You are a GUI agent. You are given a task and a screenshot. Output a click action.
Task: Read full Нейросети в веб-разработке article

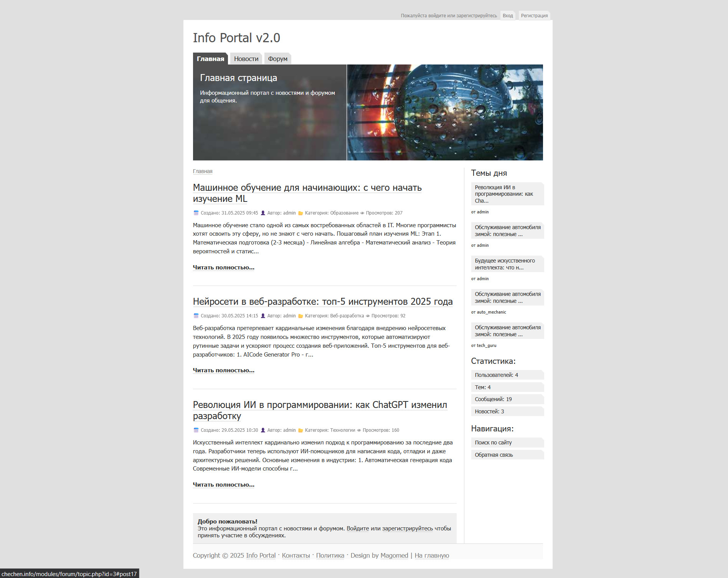[x=223, y=370]
